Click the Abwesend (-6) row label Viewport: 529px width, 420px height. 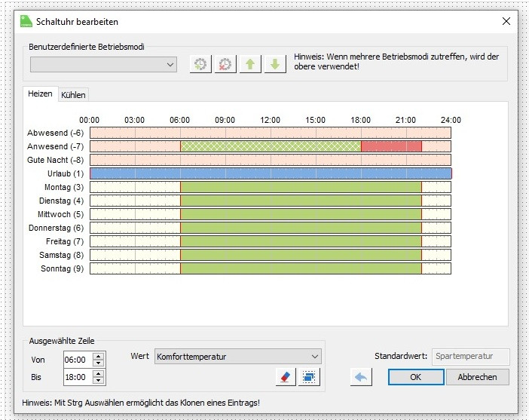pyautogui.click(x=55, y=133)
